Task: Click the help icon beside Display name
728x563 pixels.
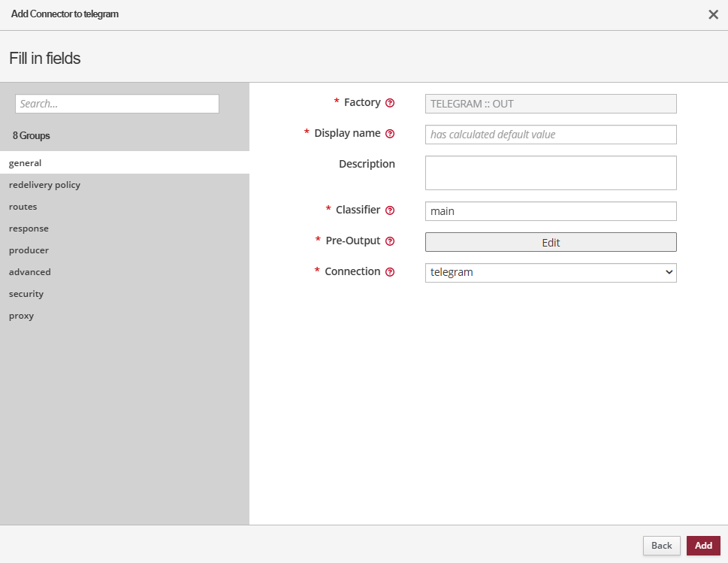Action: [390, 134]
